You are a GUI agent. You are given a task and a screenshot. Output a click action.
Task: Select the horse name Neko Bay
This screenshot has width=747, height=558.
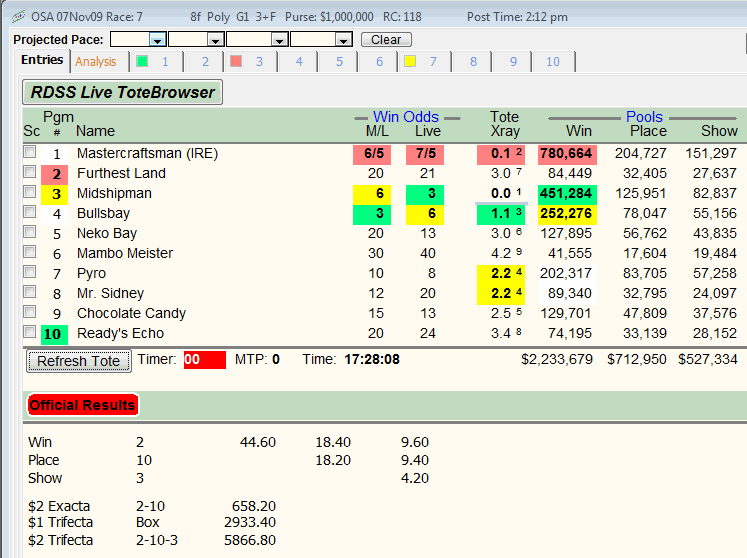pyautogui.click(x=107, y=233)
